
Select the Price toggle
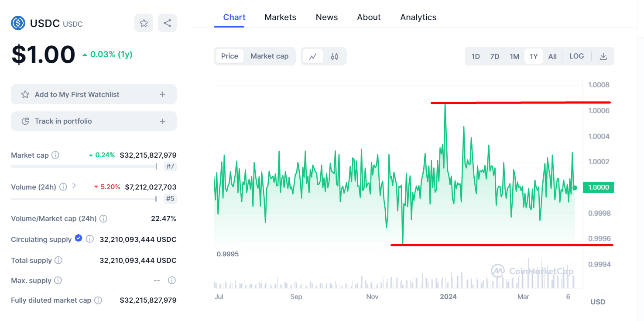pos(230,56)
